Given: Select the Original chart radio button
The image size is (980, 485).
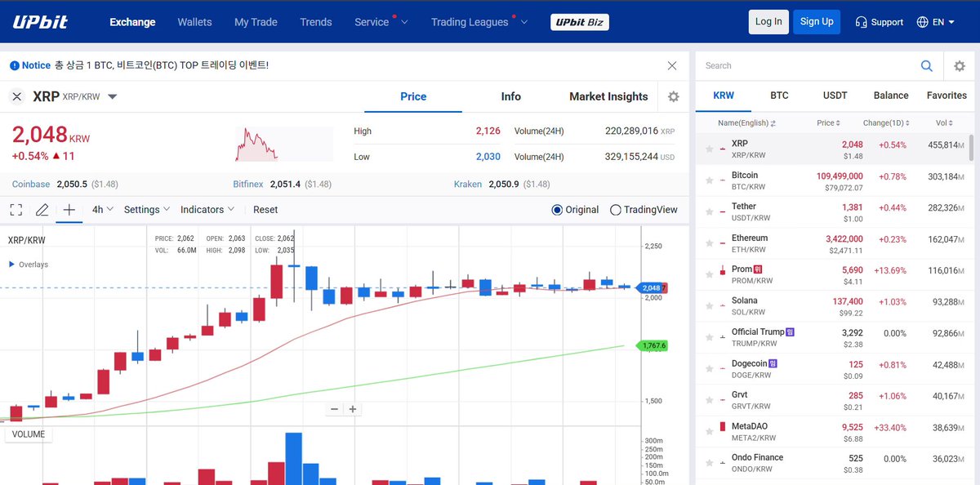Looking at the screenshot, I should [x=557, y=210].
